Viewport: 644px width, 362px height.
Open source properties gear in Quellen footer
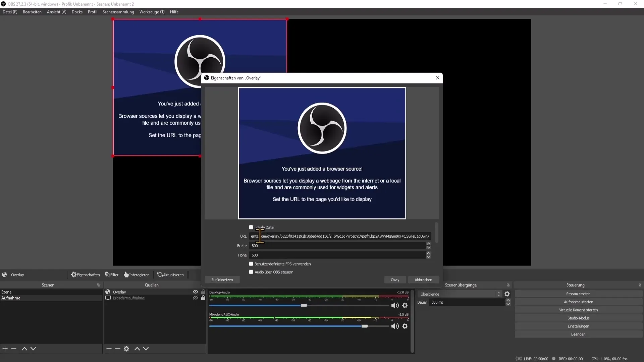coord(126,349)
